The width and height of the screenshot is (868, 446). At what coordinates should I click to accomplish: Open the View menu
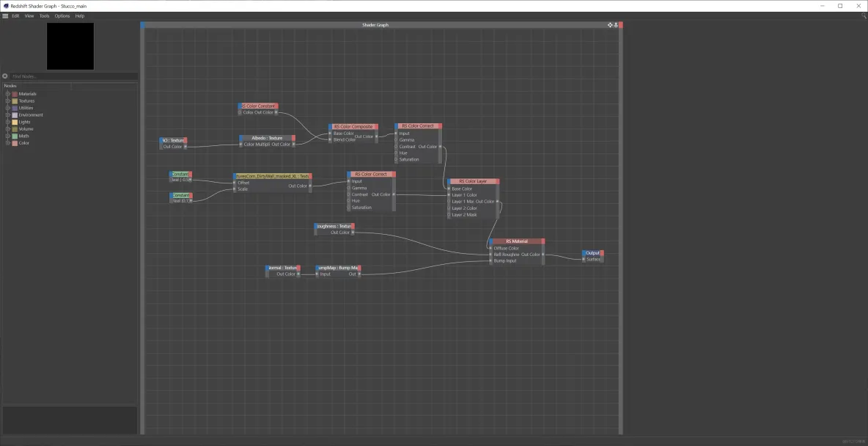coord(29,16)
